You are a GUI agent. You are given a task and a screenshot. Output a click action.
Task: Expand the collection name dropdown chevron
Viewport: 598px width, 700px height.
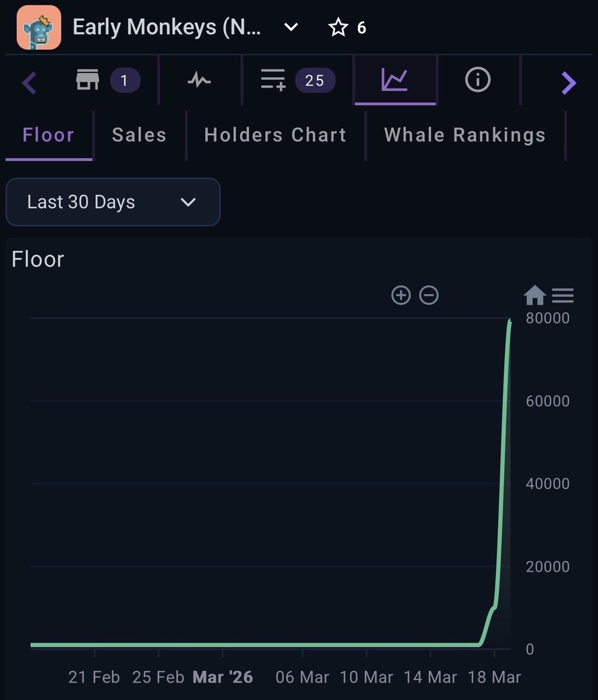(x=290, y=27)
